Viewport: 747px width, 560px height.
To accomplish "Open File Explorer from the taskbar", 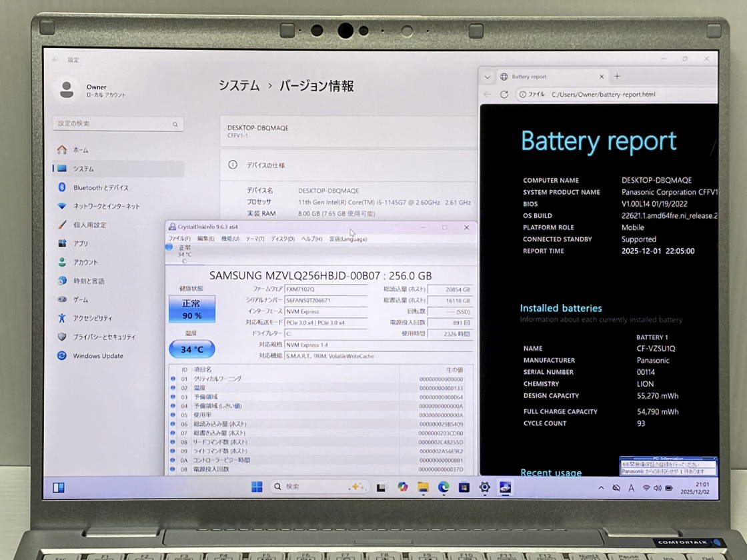I will click(423, 487).
